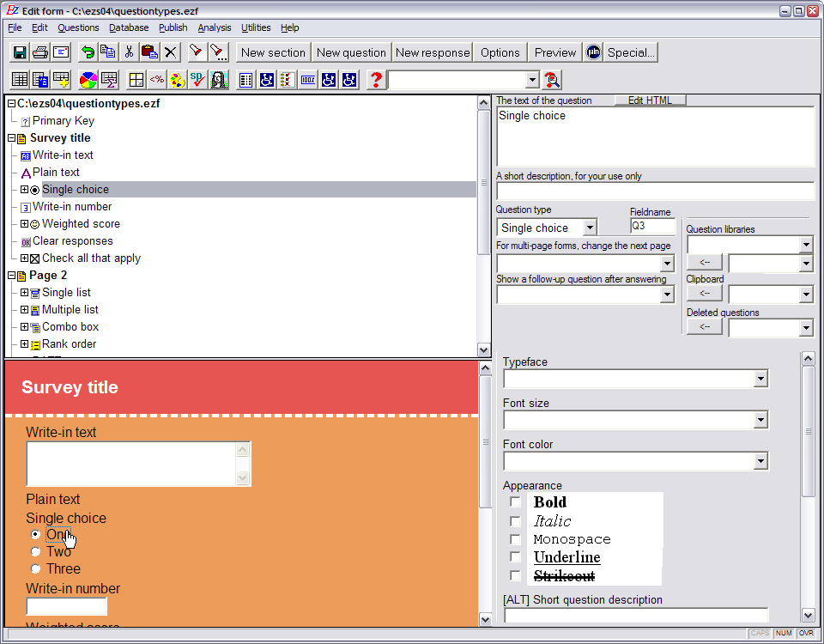Open the Utilities menu
The width and height of the screenshot is (824, 644).
(x=256, y=27)
